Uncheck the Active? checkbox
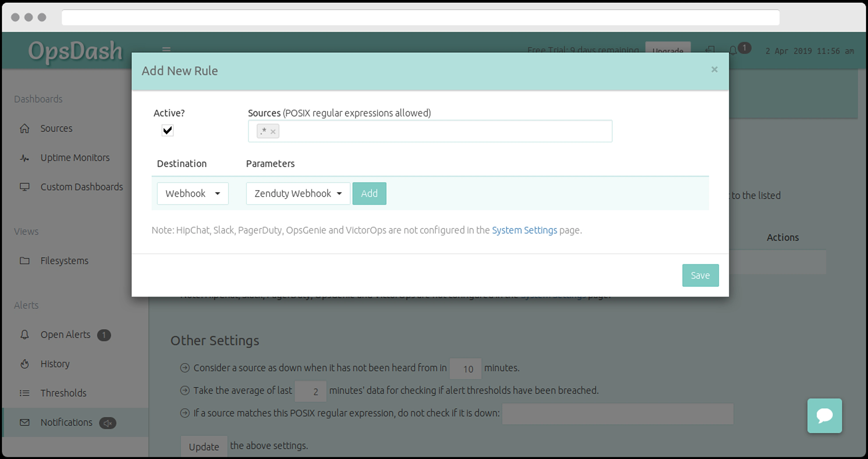Image resolution: width=868 pixels, height=459 pixels. [x=167, y=130]
